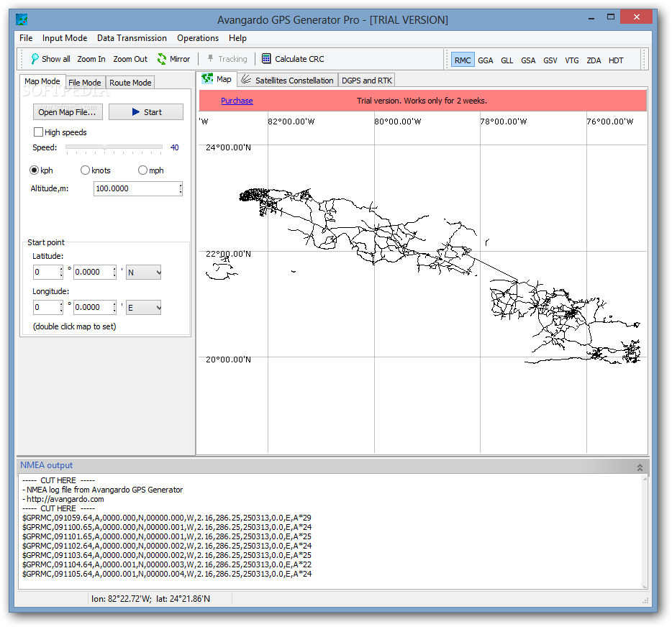The width and height of the screenshot is (672, 627).
Task: Click the lon/lat status bar readout
Action: click(150, 599)
